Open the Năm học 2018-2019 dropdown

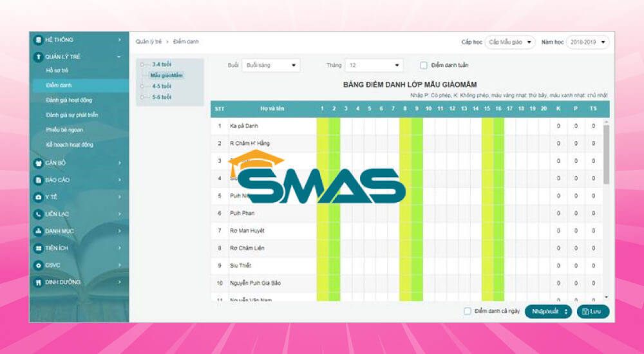click(x=587, y=42)
